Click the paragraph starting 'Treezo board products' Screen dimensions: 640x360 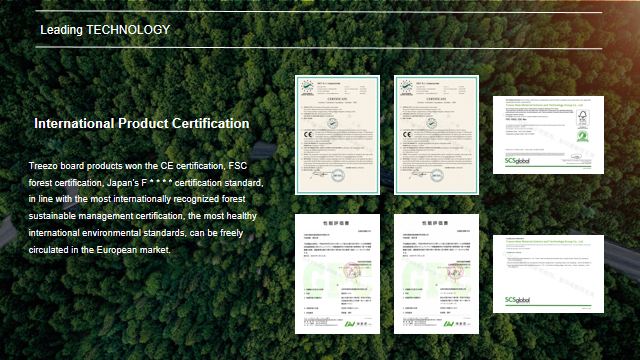click(146, 208)
